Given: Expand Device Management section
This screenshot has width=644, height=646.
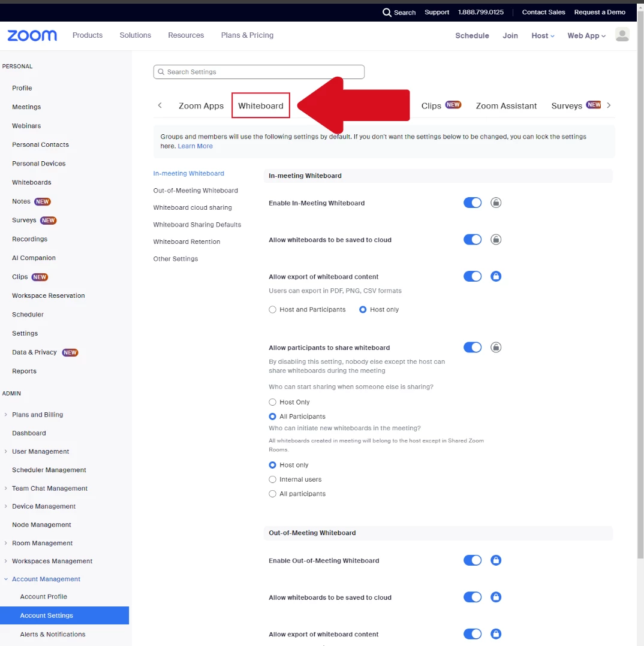Looking at the screenshot, I should point(6,506).
